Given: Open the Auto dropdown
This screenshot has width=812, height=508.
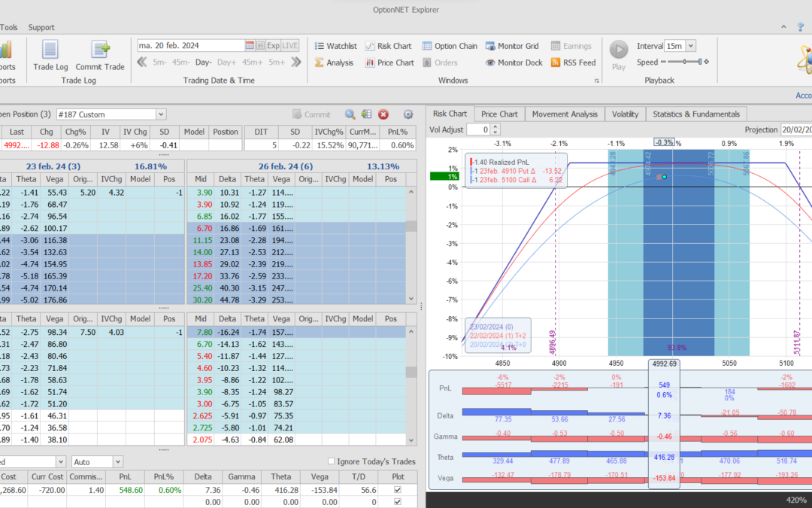Looking at the screenshot, I should pos(117,461).
